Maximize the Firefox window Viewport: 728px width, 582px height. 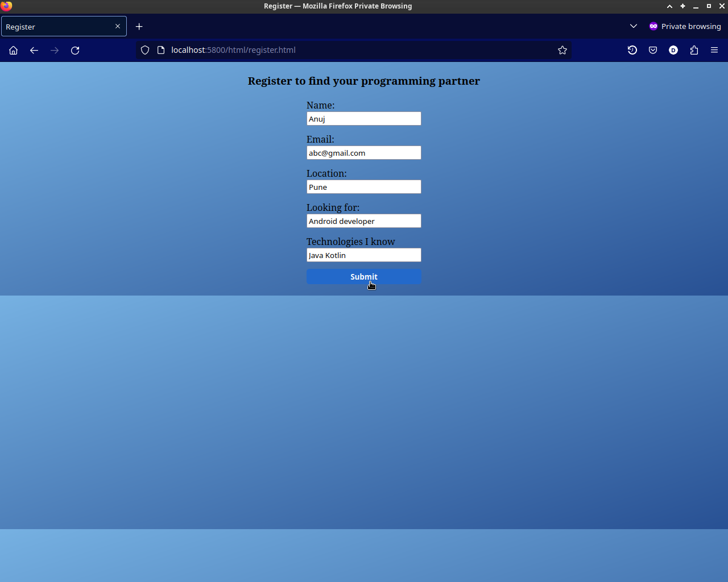(709, 6)
